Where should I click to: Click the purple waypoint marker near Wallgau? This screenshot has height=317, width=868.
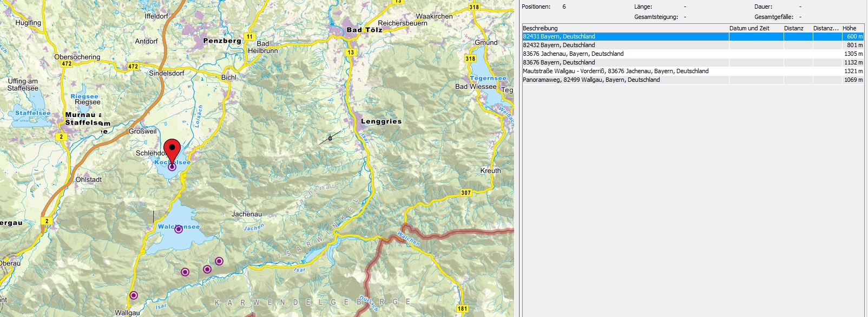click(x=134, y=295)
